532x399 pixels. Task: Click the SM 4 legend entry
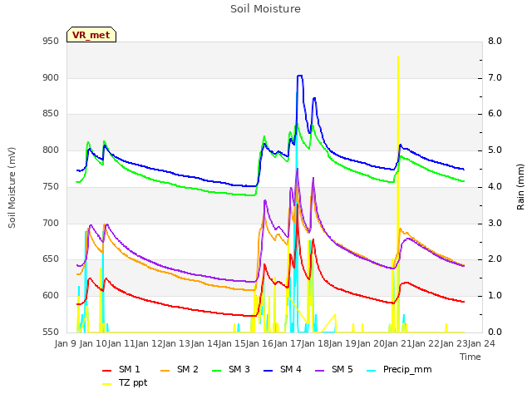coord(283,369)
